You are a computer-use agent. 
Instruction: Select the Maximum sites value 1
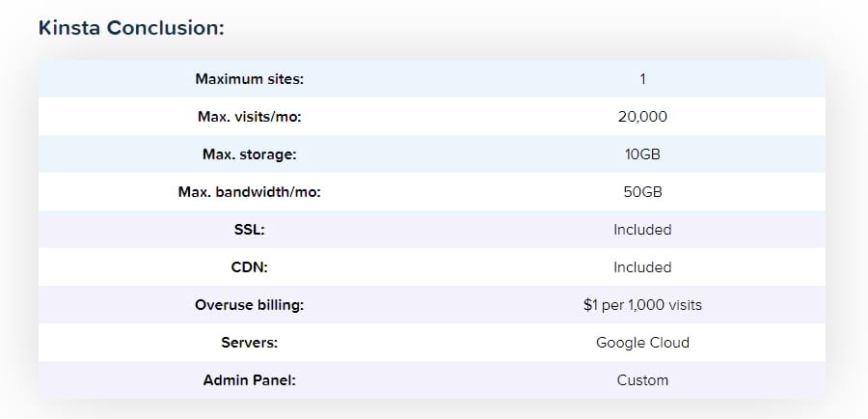pyautogui.click(x=642, y=79)
